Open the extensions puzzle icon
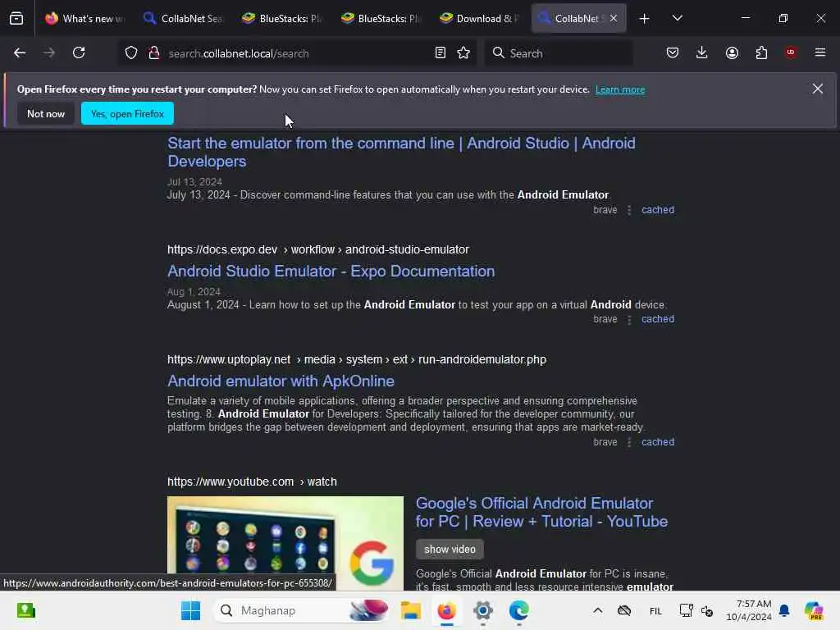The width and height of the screenshot is (840, 630). 761,52
